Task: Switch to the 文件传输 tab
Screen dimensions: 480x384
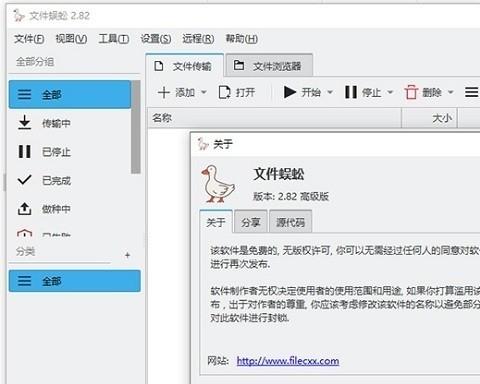Action: pos(184,66)
